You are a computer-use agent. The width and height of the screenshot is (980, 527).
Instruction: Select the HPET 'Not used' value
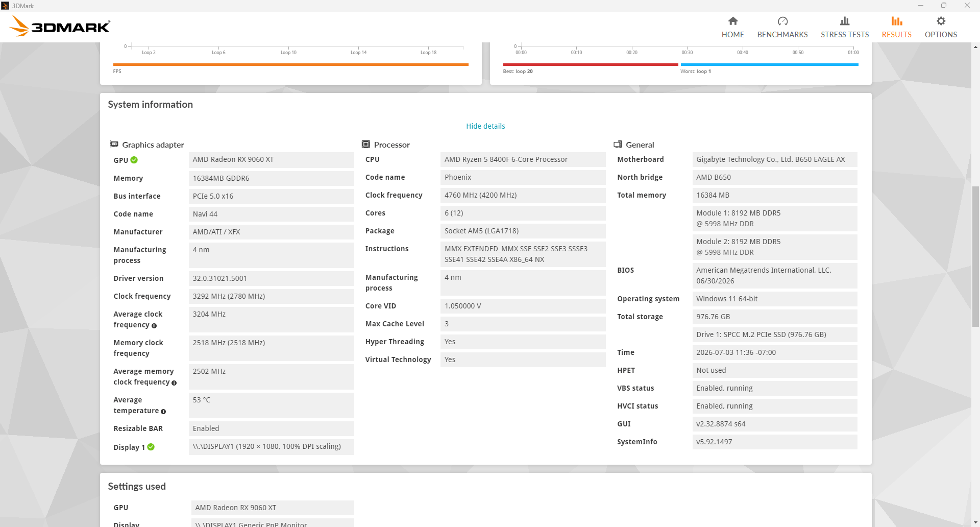[x=775, y=370]
